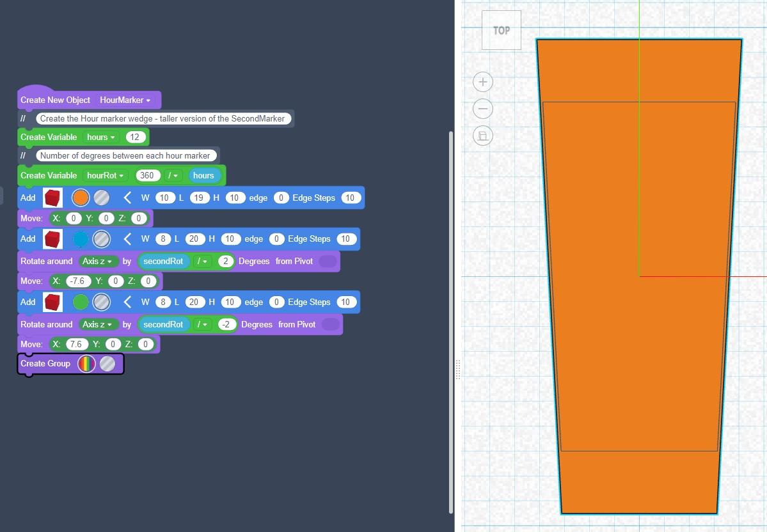Click the red cube shape in orange Add block
This screenshot has height=532, width=767.
pyautogui.click(x=52, y=198)
